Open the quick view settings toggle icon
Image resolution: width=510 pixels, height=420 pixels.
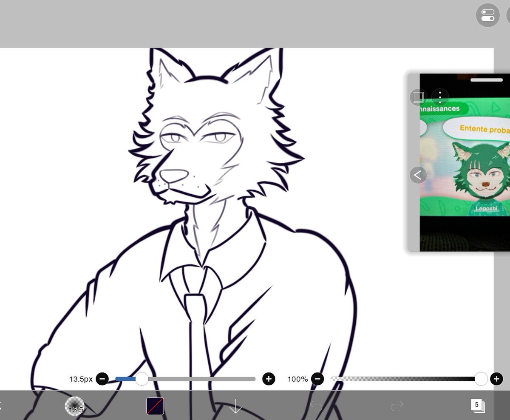487,16
